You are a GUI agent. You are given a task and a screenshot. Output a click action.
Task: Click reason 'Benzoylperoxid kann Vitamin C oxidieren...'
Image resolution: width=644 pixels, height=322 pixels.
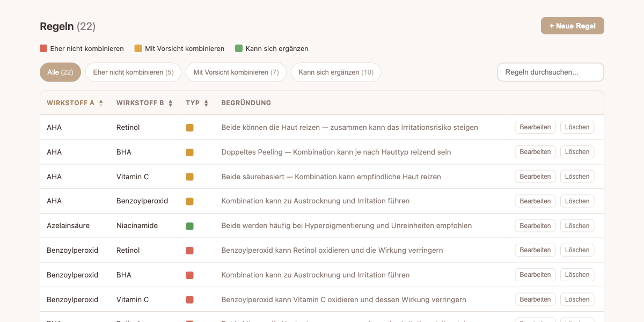(343, 299)
